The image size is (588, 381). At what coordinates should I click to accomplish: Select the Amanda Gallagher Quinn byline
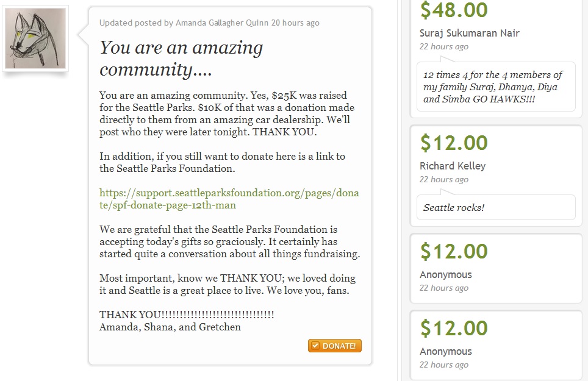point(222,23)
